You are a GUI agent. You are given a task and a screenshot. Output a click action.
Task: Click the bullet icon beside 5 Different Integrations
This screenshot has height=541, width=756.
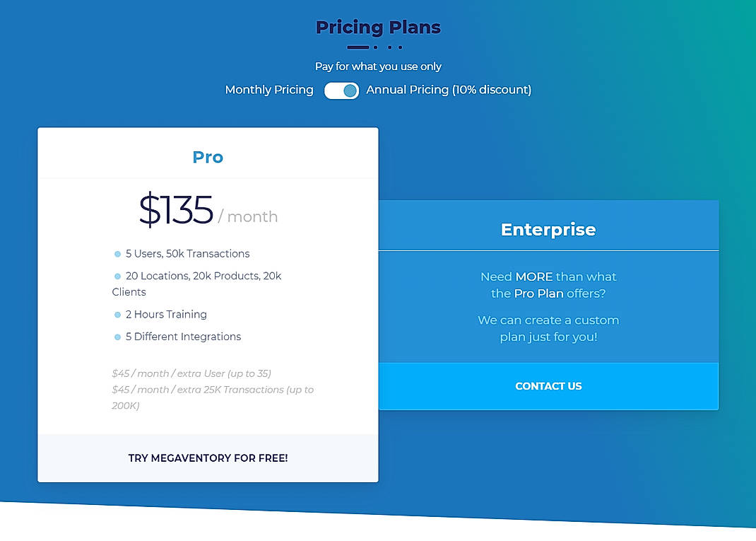[x=117, y=337]
